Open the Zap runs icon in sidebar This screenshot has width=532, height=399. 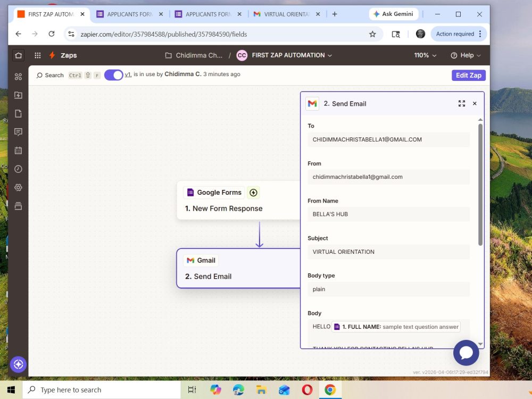[x=18, y=95]
